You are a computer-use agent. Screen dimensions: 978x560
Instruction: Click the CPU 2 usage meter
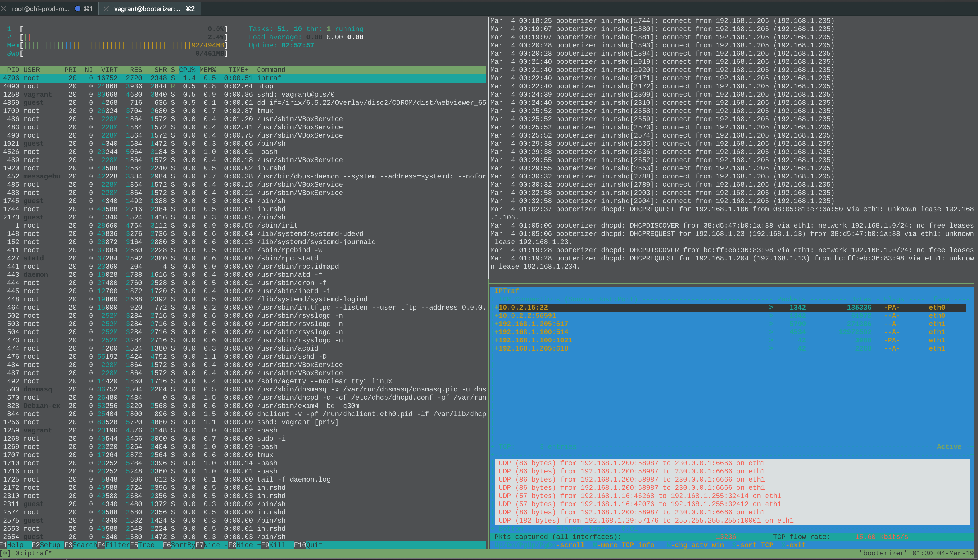[x=117, y=37]
